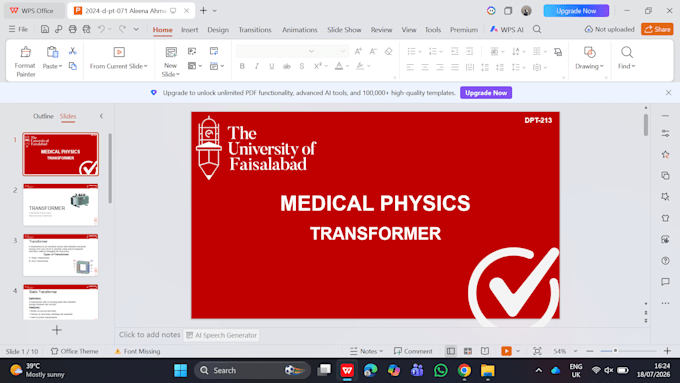Click the Save icon in quick toolbar
Image resolution: width=680 pixels, height=383 pixels.
(x=45, y=29)
